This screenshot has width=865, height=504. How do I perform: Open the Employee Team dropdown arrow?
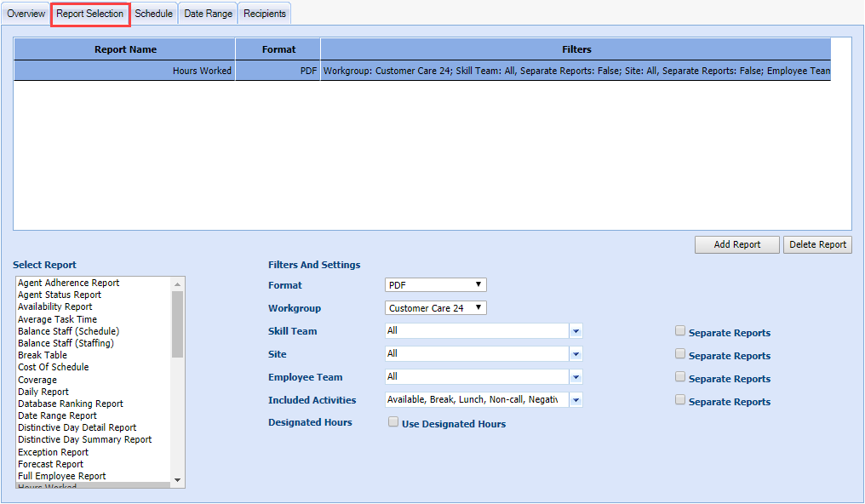click(x=576, y=377)
